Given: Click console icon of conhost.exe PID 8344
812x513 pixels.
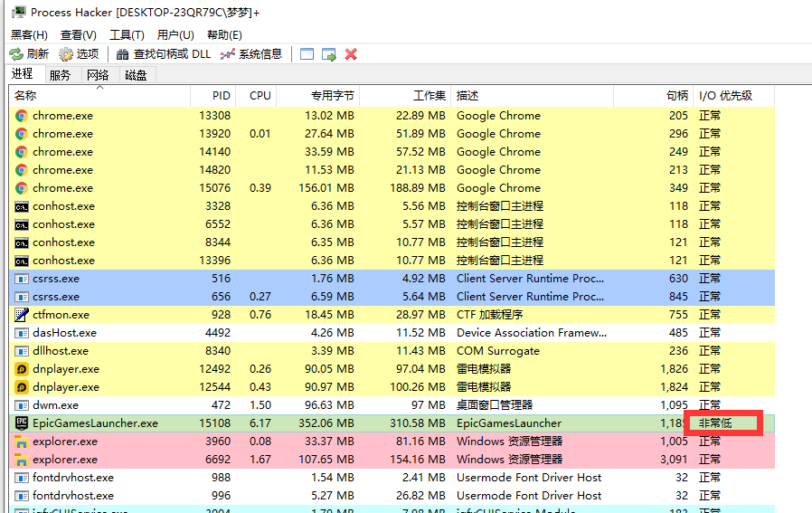Looking at the screenshot, I should [x=21, y=243].
